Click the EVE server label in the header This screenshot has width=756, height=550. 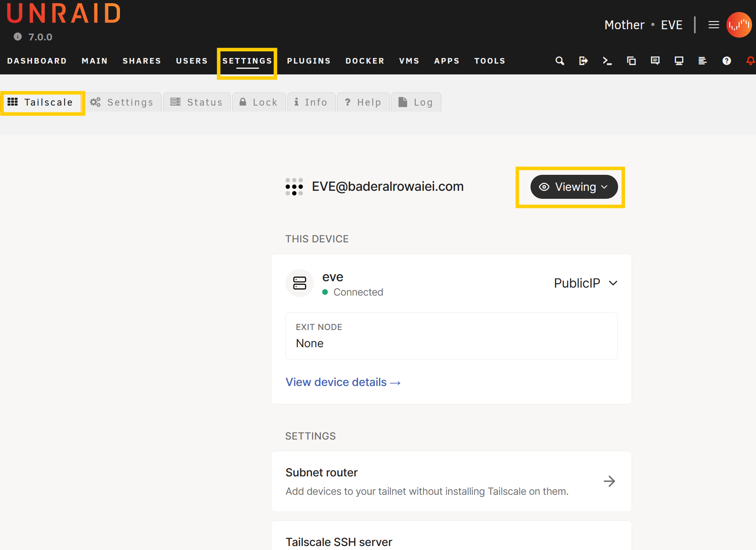[672, 25]
